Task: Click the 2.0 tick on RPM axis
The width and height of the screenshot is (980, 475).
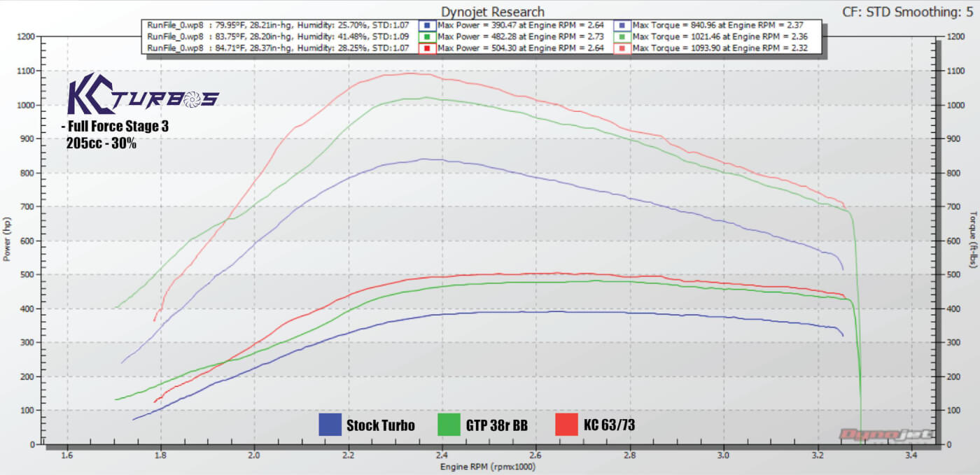Action: tap(255, 455)
